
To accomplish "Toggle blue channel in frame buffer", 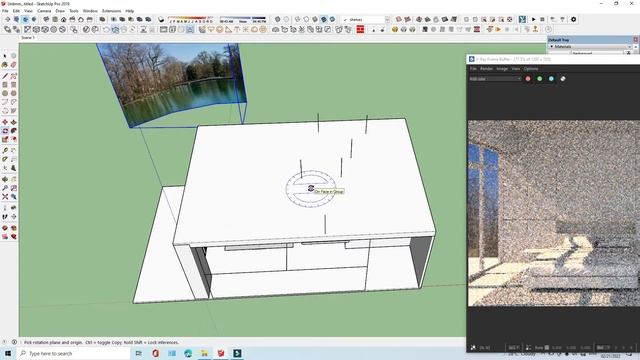I will pyautogui.click(x=551, y=79).
